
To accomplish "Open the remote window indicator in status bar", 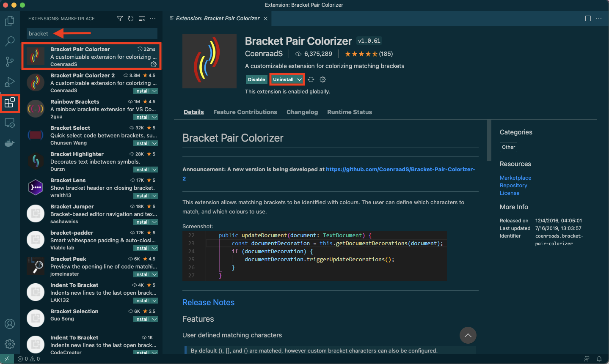I will tap(7, 359).
